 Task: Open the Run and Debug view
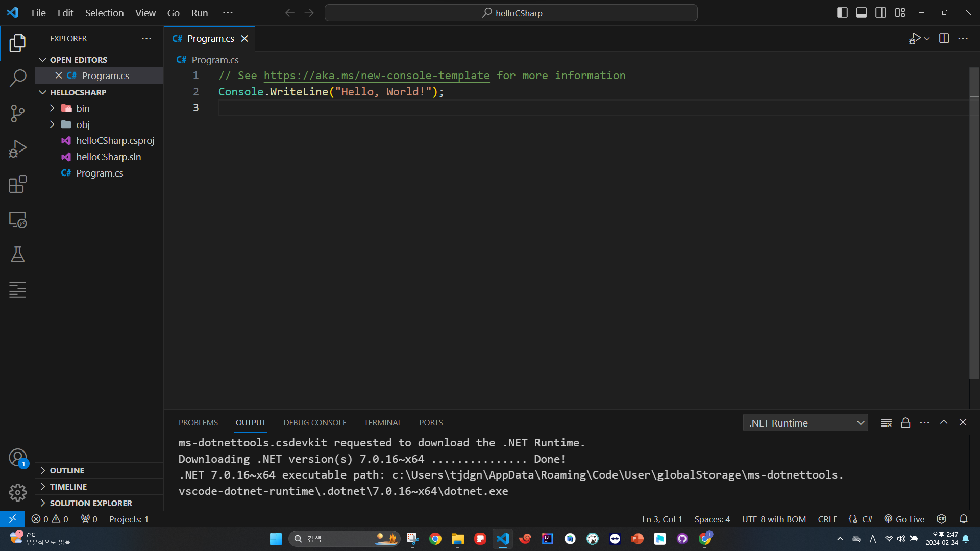17,149
